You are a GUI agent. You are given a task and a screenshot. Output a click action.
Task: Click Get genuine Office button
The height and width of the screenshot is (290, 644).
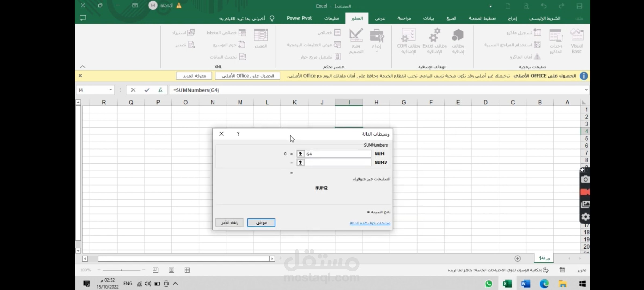[x=247, y=76]
